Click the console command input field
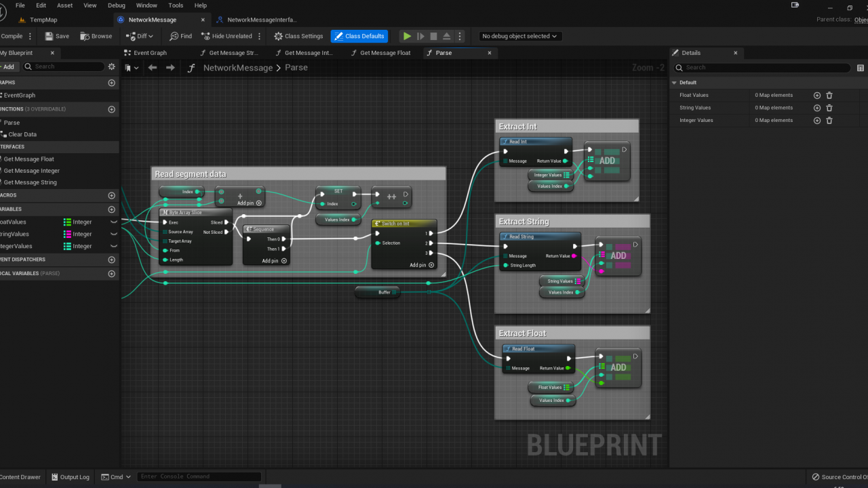868x488 pixels. coord(199,476)
